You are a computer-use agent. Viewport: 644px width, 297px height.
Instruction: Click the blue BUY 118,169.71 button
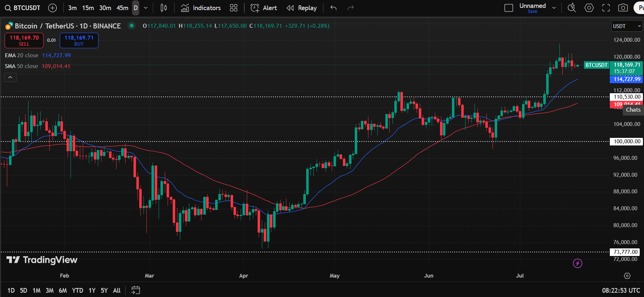[x=79, y=40]
